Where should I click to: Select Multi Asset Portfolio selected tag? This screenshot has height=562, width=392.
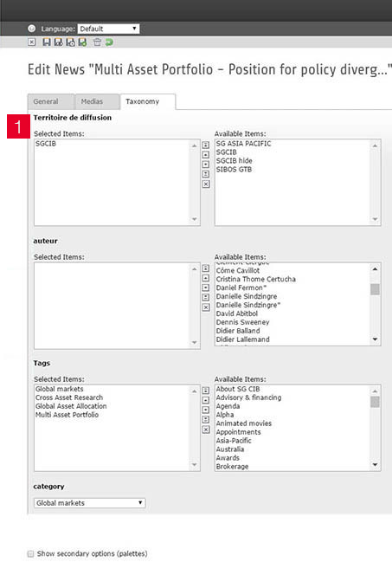67,415
